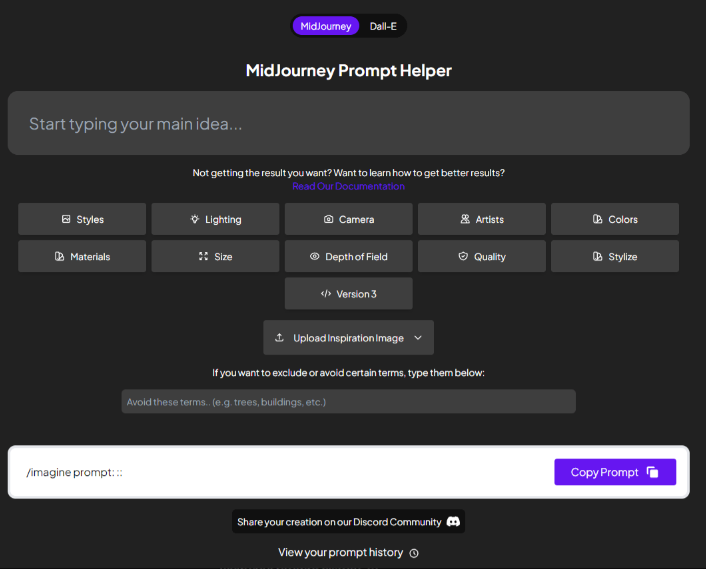Switch to the Dall-E tab
Screen dimensions: 706x569
383,26
